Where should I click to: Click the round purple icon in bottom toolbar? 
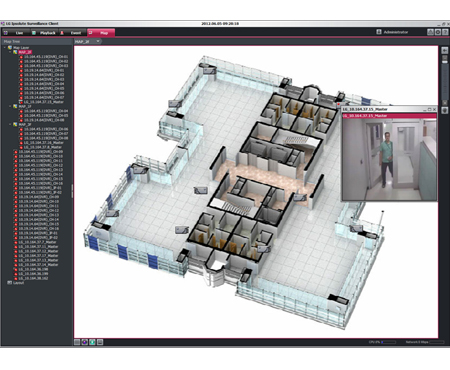(x=85, y=342)
